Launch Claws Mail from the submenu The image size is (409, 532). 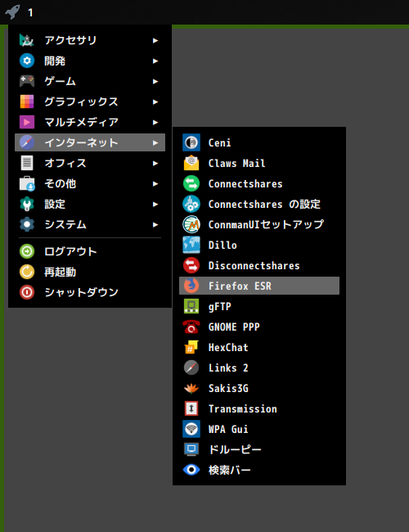tap(259, 163)
